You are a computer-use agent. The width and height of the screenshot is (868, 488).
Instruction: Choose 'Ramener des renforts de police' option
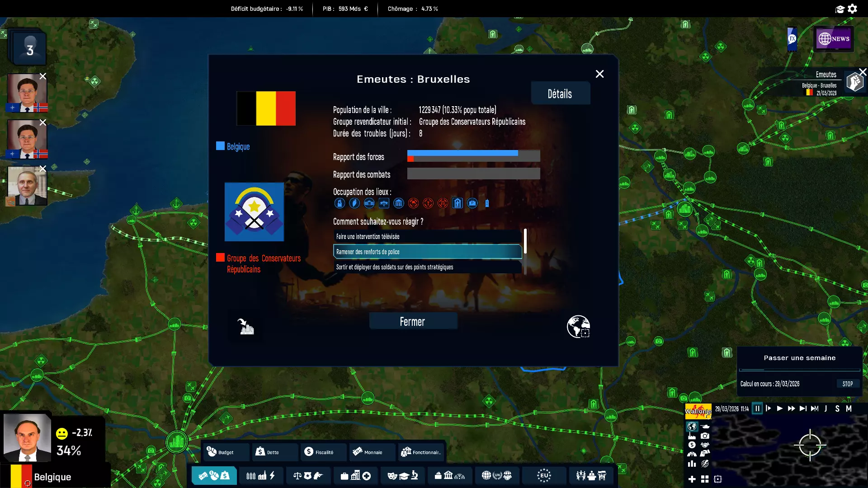tap(427, 252)
